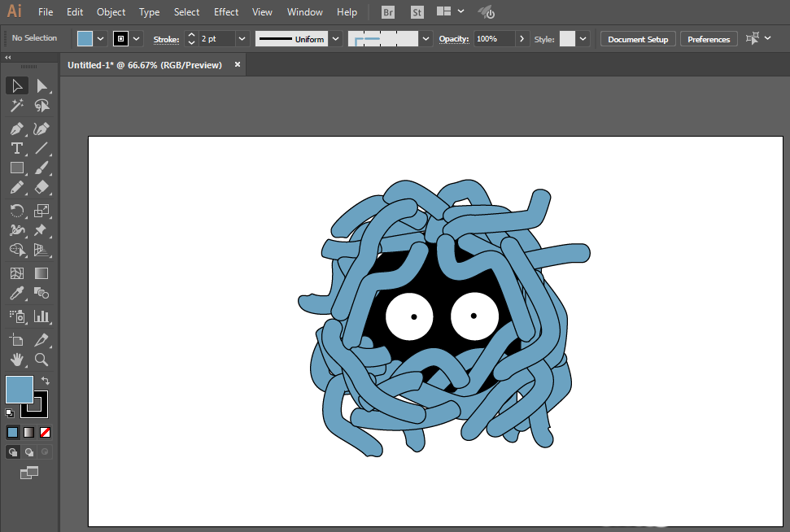
Task: Activate the Magic Wand tool
Action: coord(17,106)
